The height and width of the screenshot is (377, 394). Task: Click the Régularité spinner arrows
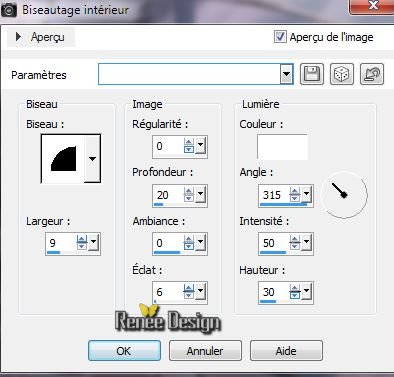click(189, 146)
